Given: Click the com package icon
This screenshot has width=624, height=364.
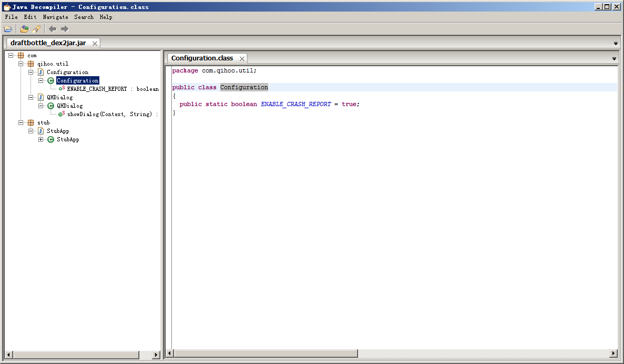Looking at the screenshot, I should pyautogui.click(x=21, y=55).
